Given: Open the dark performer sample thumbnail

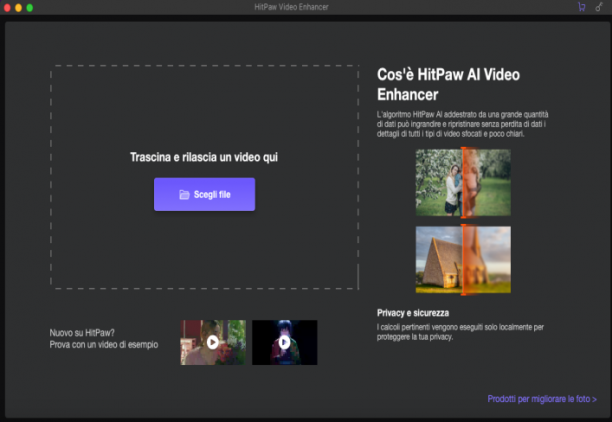Looking at the screenshot, I should coord(285,342).
